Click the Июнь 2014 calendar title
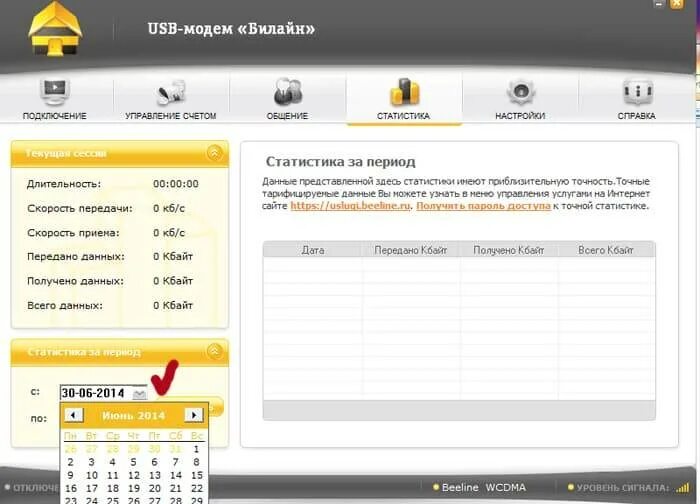Viewport: 700px width, 504px height. coord(133,416)
